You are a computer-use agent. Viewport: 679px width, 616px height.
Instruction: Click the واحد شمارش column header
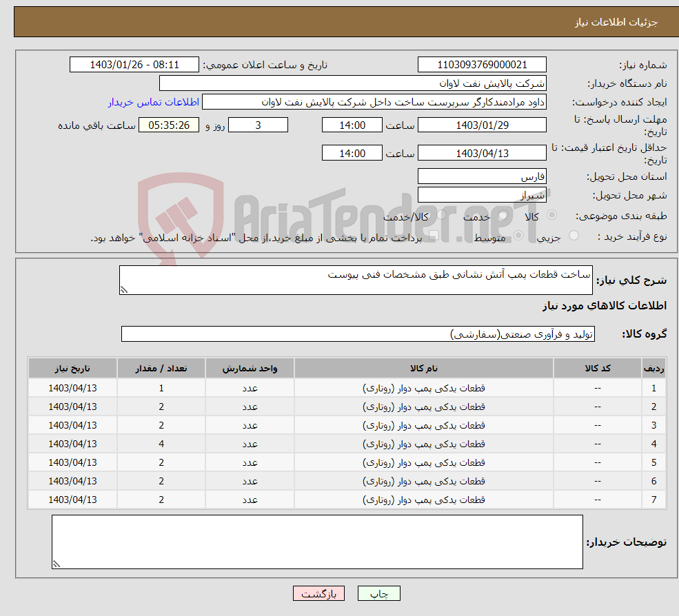(x=250, y=369)
